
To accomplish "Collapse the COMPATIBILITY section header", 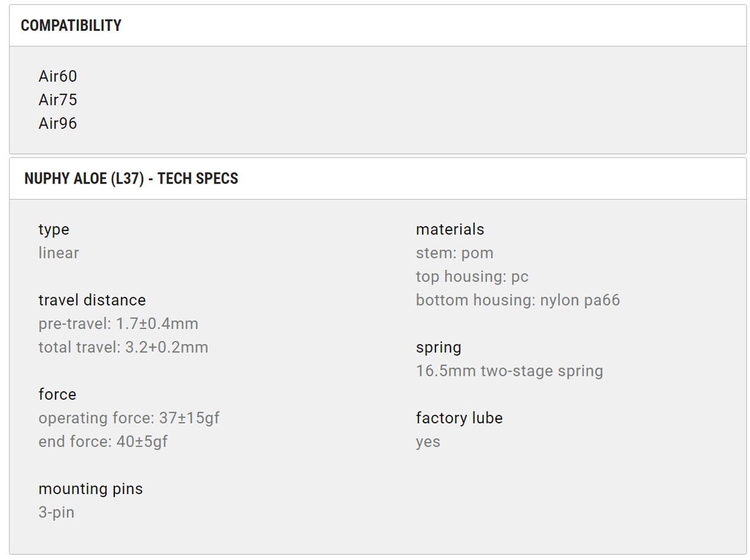I will click(x=71, y=26).
